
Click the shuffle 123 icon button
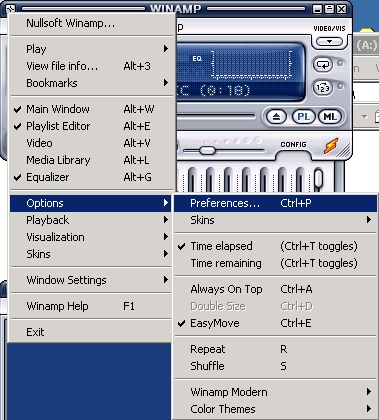323,88
